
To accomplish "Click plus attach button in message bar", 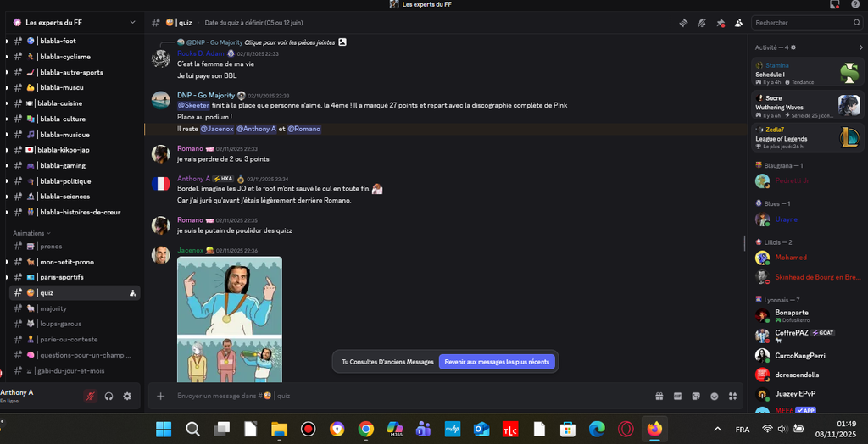I will pyautogui.click(x=160, y=396).
